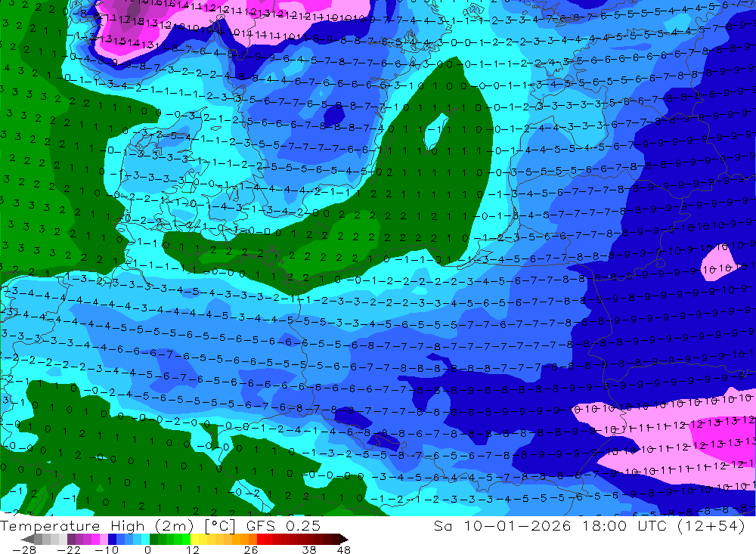Click the cyan swatch just left of legend 0
756x554 pixels.
[146, 539]
